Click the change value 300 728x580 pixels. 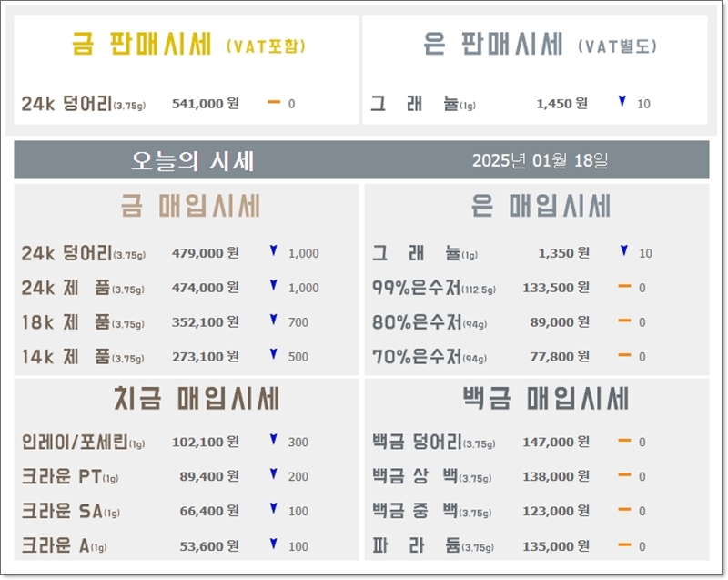click(x=298, y=443)
